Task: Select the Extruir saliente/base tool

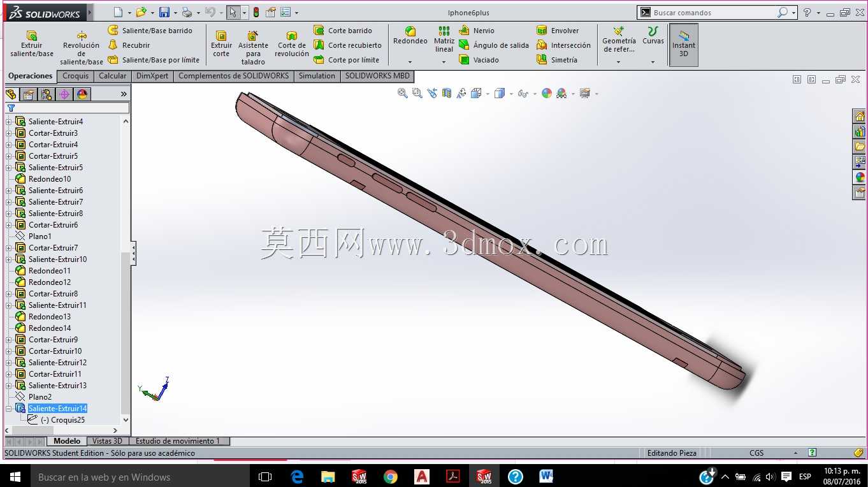Action: point(32,43)
